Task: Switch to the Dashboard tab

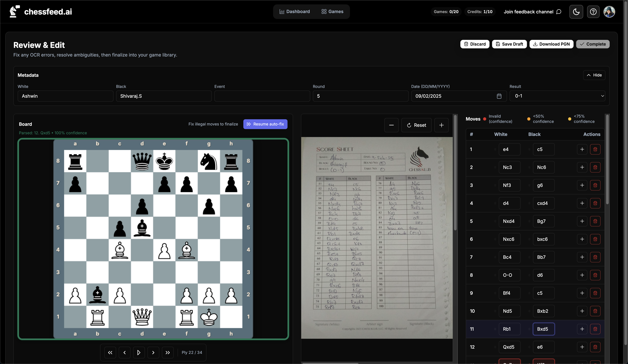Action: pyautogui.click(x=295, y=12)
